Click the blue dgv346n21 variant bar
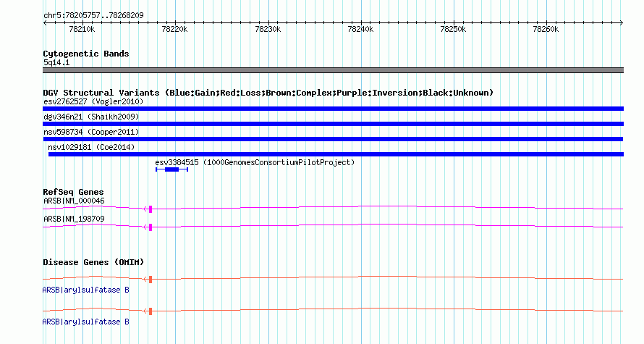Image resolution: width=644 pixels, height=344 pixels. coord(333,124)
